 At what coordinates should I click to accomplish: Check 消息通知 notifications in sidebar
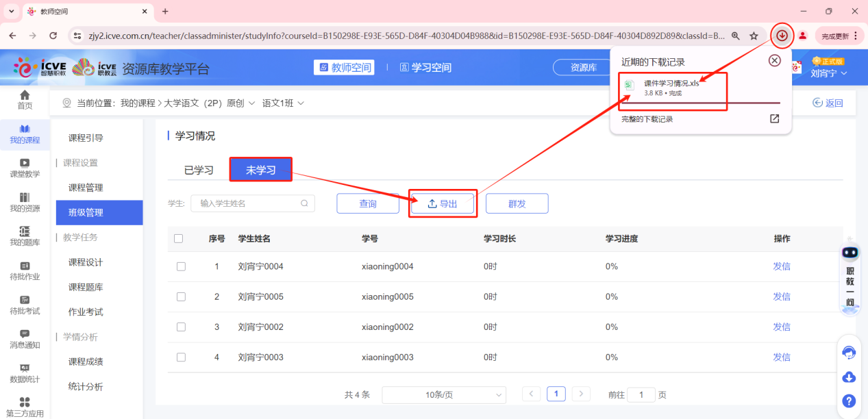coord(25,340)
